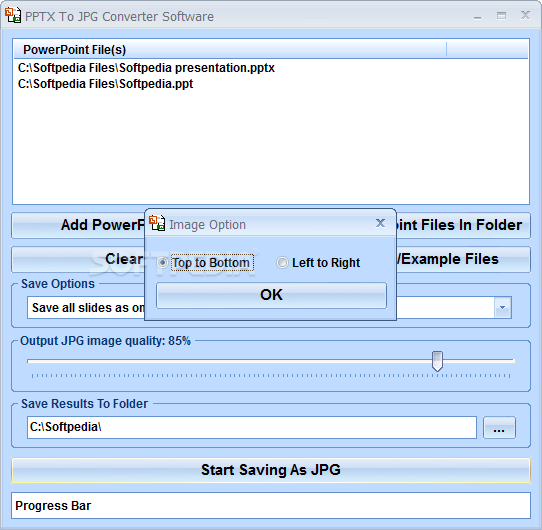Click the PPTX To JPG Converter title icon

pos(13,15)
